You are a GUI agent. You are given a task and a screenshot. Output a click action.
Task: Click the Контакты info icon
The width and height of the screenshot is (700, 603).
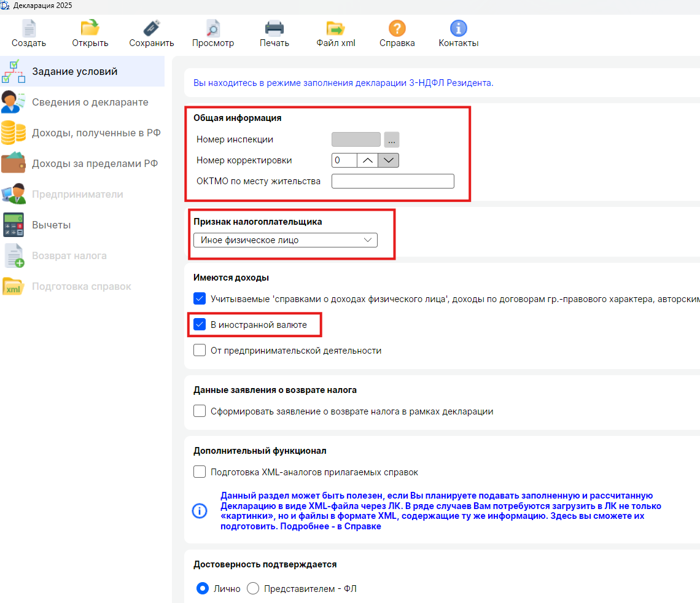click(459, 29)
